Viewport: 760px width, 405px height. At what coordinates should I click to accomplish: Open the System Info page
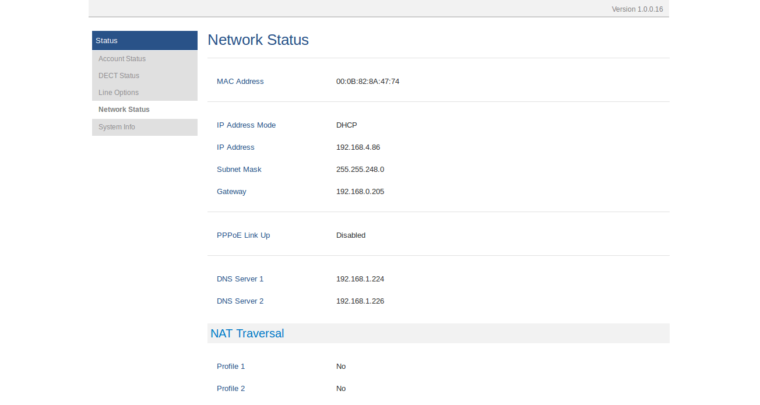(116, 126)
